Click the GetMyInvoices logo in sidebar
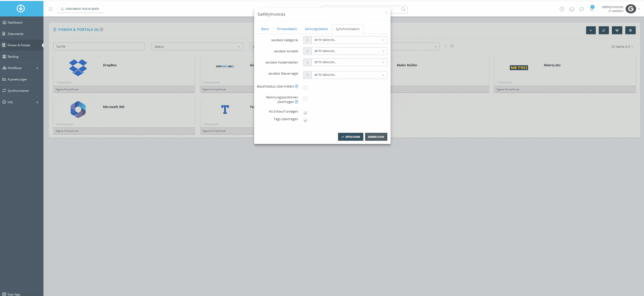The width and height of the screenshot is (644, 296). tap(21, 8)
